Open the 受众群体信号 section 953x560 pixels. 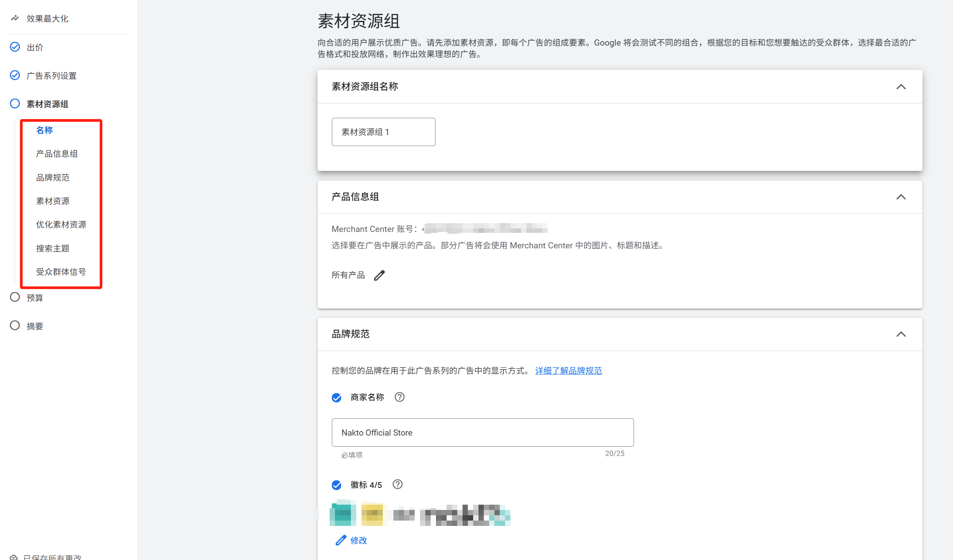(61, 271)
